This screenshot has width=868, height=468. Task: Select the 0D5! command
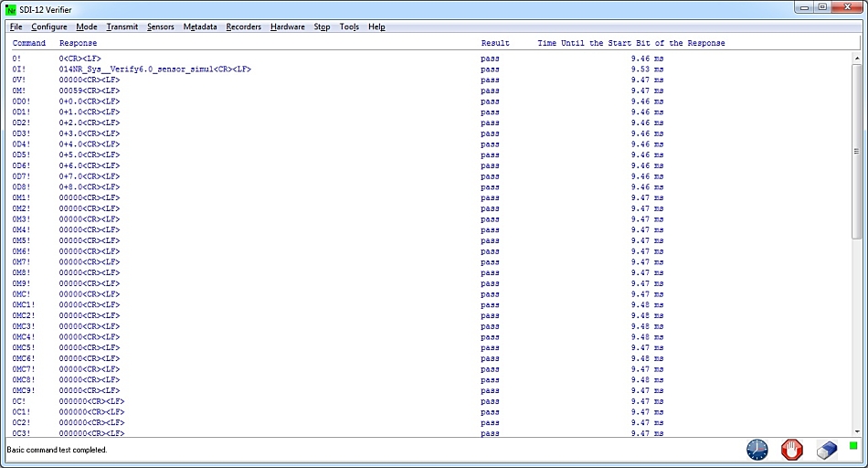(21, 154)
